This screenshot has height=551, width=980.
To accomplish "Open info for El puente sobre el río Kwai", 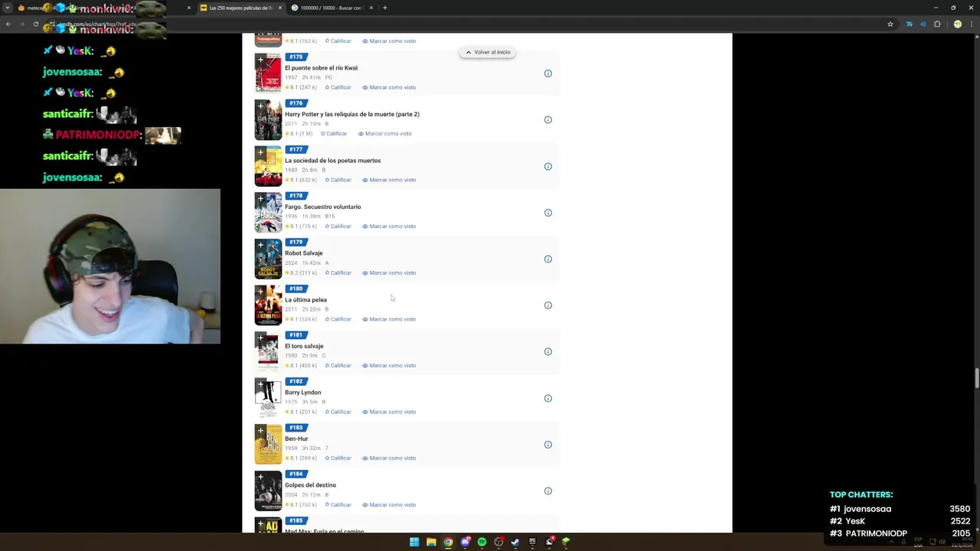I will point(548,73).
